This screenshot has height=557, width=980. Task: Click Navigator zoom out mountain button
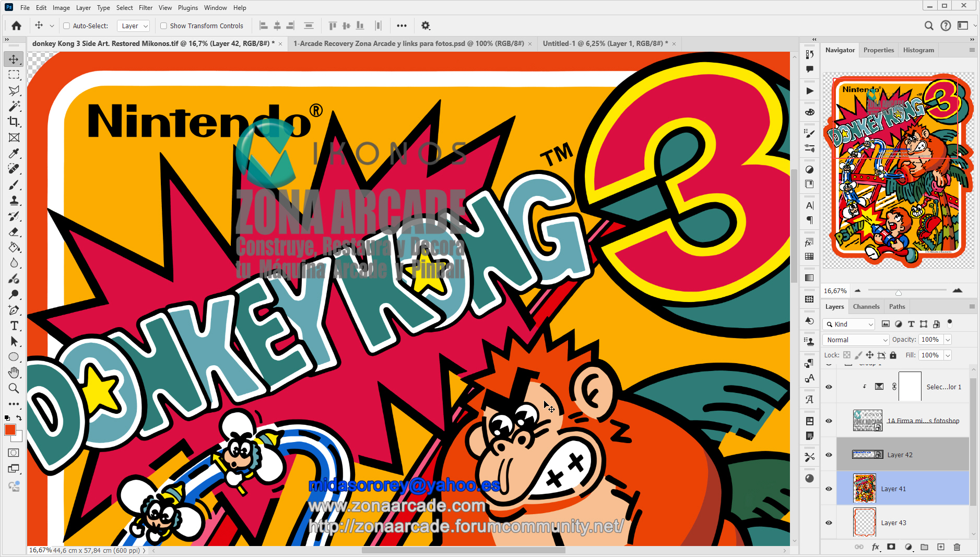click(x=857, y=291)
